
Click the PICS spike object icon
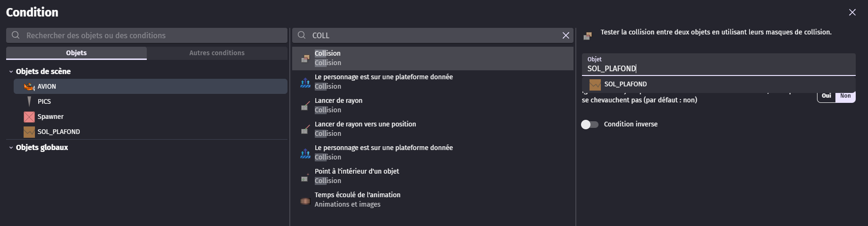[x=29, y=101]
